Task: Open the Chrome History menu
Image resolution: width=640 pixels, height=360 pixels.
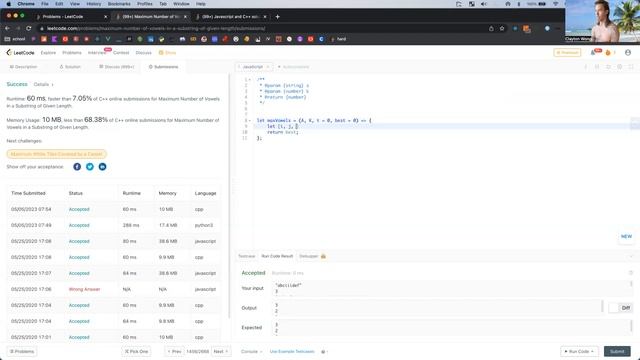Action: 93,4
